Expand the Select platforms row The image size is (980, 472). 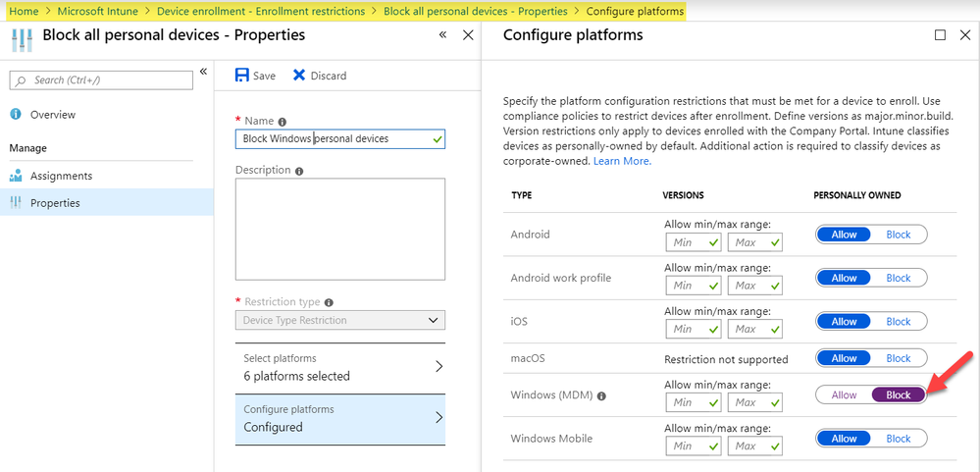(339, 367)
